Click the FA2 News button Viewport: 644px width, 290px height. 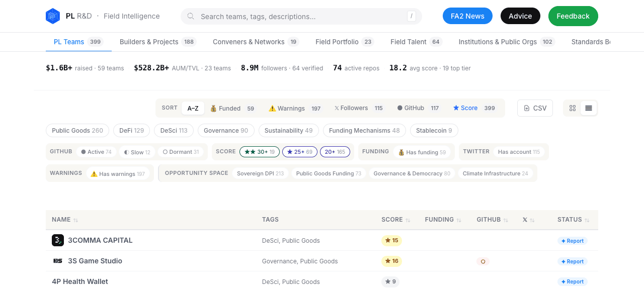click(x=467, y=16)
